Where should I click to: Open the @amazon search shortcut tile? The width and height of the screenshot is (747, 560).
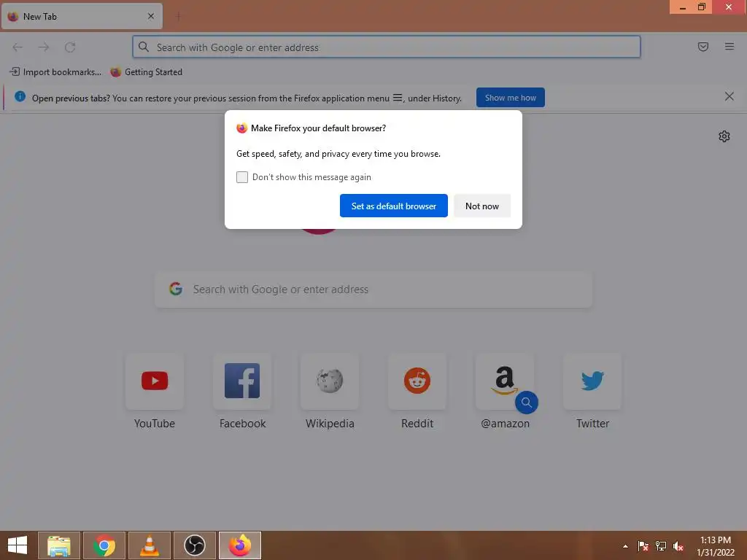(505, 381)
